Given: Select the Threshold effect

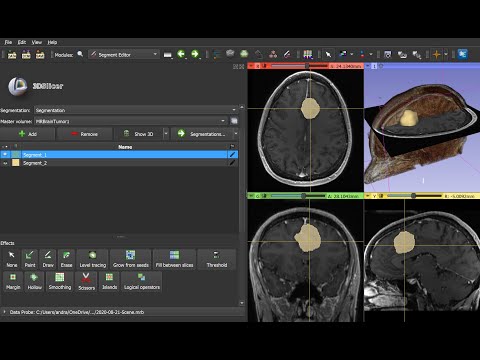Looking at the screenshot, I should tap(216, 259).
